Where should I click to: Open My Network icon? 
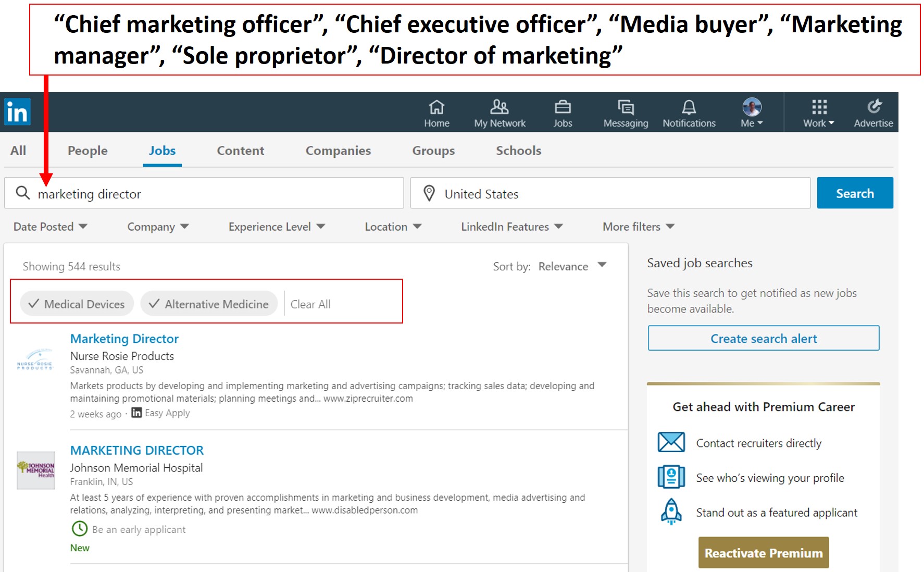coord(500,107)
